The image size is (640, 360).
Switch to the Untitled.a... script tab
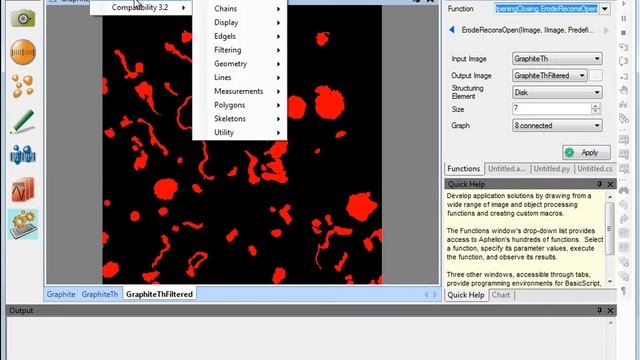(x=507, y=169)
